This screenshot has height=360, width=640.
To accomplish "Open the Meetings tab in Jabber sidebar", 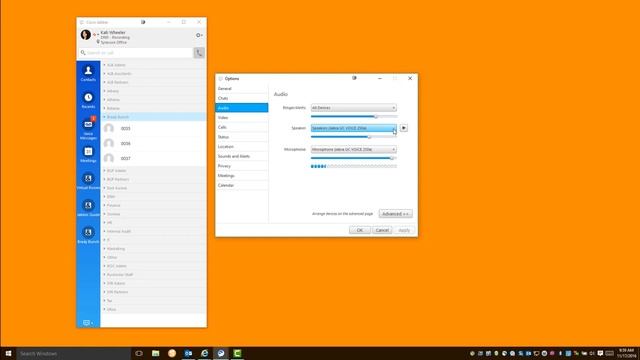I will 88,155.
